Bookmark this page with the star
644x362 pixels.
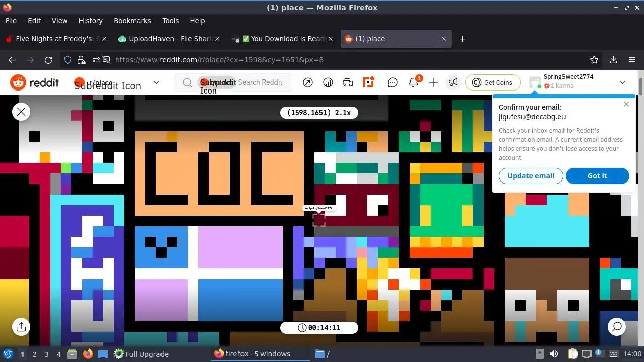pyautogui.click(x=594, y=60)
